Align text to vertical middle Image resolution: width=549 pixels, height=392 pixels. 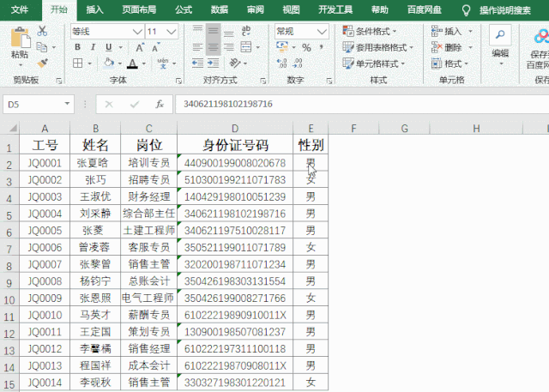coord(213,31)
